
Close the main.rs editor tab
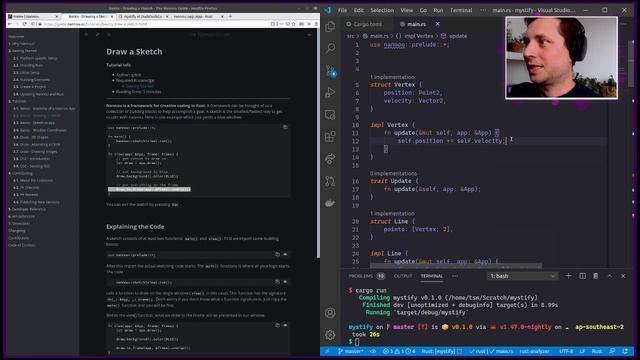(x=438, y=24)
